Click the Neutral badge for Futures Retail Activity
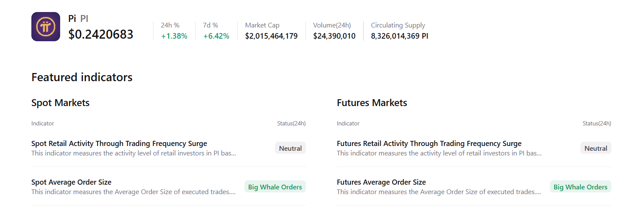This screenshot has width=644, height=207. click(596, 148)
